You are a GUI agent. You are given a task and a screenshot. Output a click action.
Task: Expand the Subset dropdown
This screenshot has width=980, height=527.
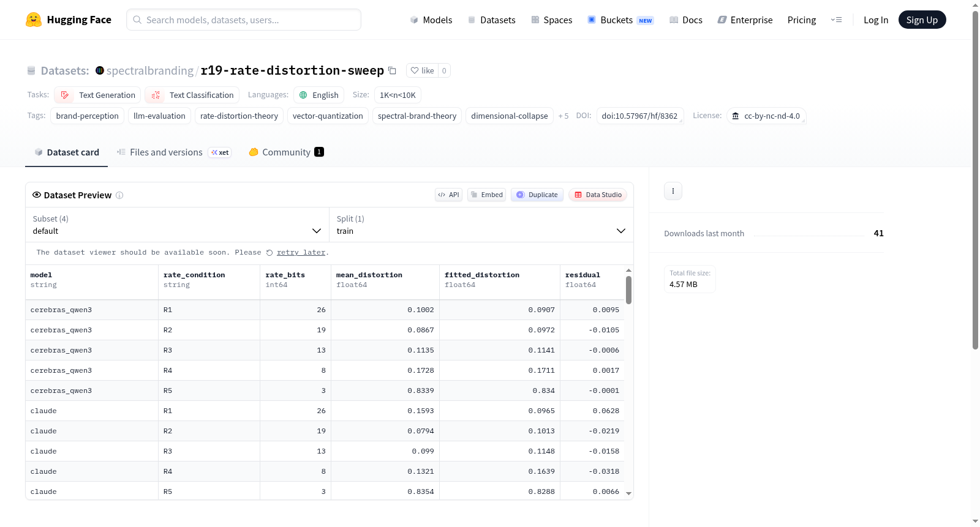(x=177, y=225)
